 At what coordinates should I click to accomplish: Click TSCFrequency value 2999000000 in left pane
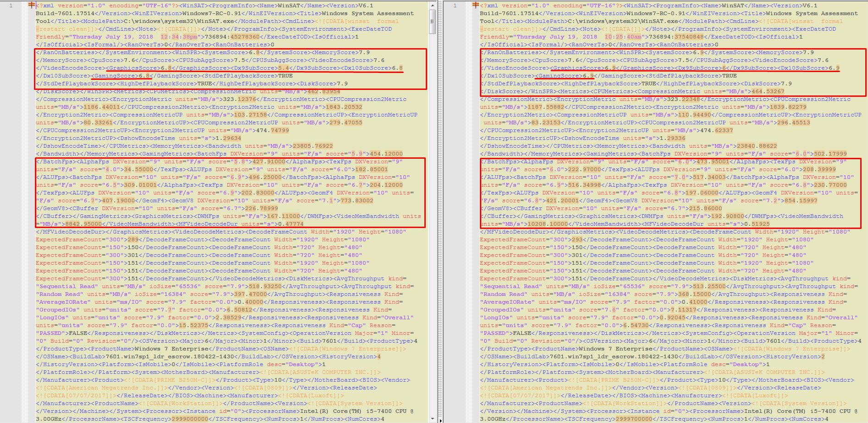(190, 419)
